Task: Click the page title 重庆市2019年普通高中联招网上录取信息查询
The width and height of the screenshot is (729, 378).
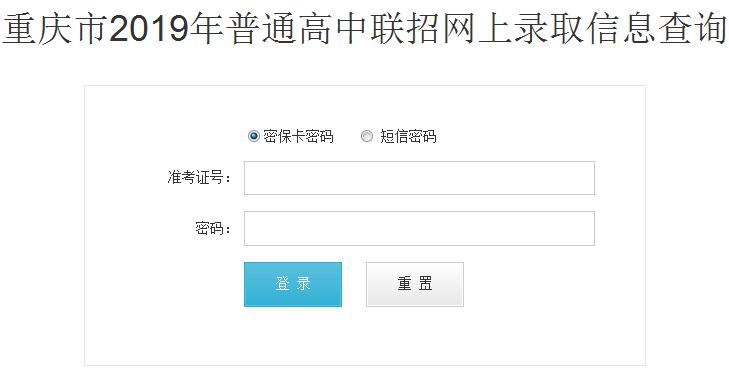Action: pos(364,29)
